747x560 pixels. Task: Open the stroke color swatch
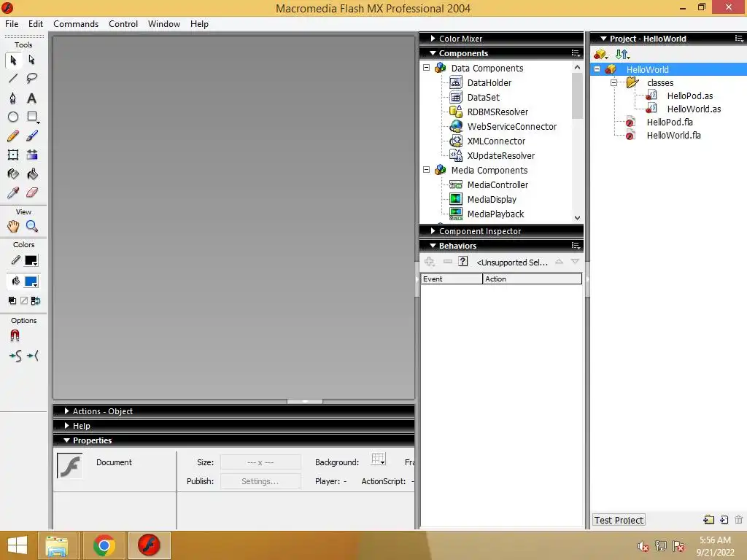pyautogui.click(x=31, y=260)
